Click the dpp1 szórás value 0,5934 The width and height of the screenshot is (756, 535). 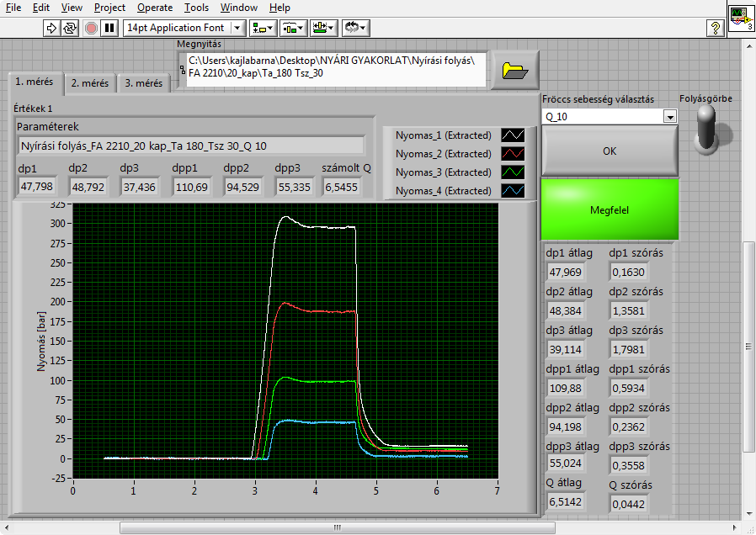[x=628, y=388]
